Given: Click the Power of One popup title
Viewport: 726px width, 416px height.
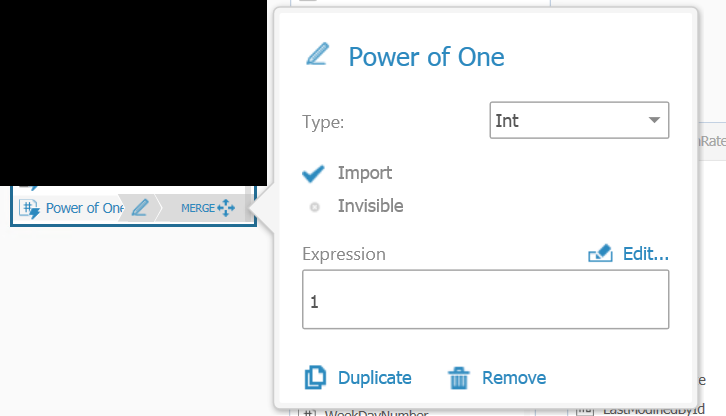Looking at the screenshot, I should [426, 56].
